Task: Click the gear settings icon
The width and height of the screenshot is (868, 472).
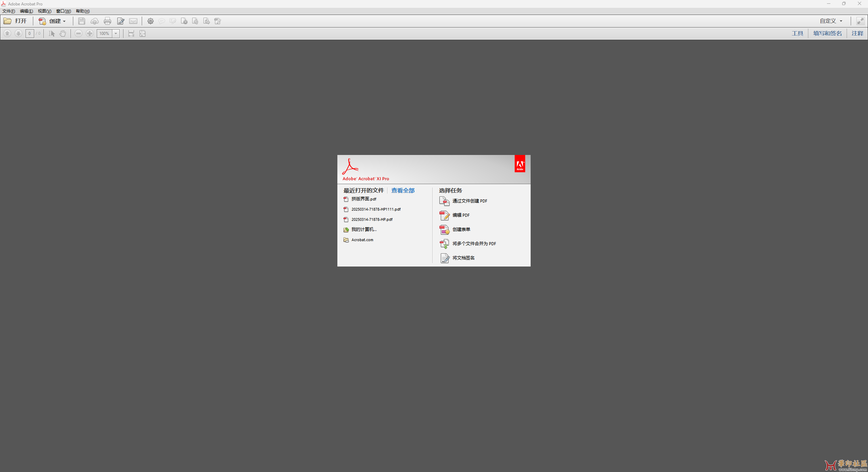Action: (x=151, y=21)
